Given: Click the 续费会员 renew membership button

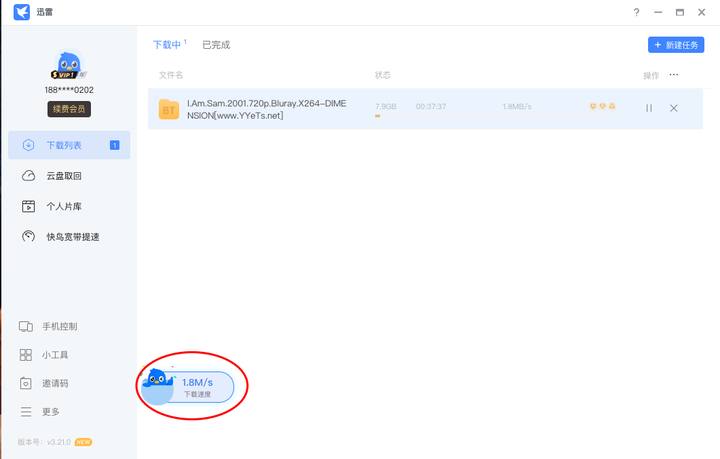Looking at the screenshot, I should [x=69, y=110].
